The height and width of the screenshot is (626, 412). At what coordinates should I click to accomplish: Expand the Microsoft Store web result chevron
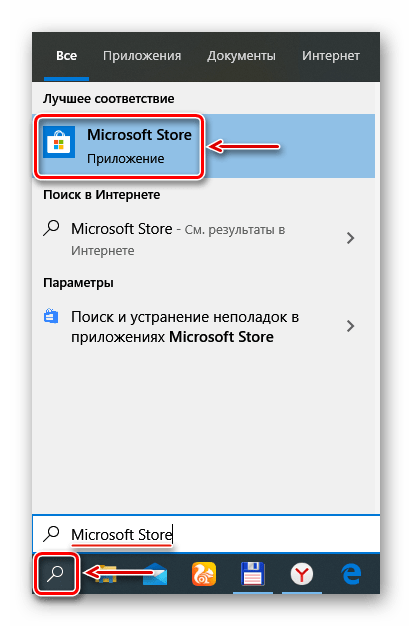(351, 238)
